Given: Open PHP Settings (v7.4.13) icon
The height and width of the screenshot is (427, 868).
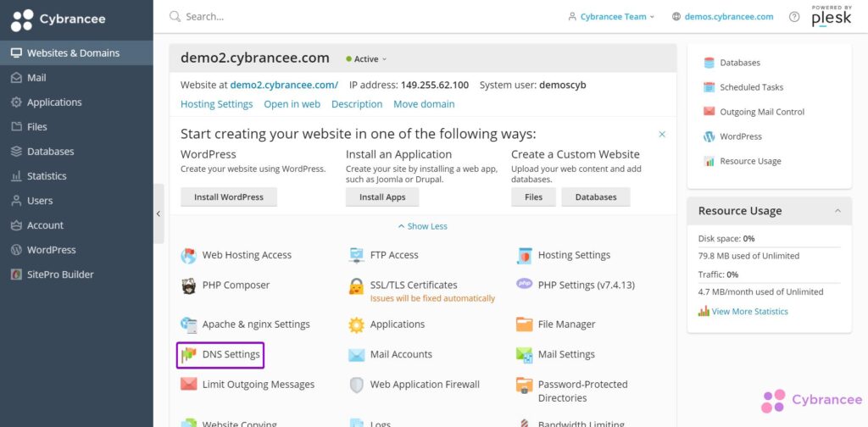Looking at the screenshot, I should coord(524,284).
